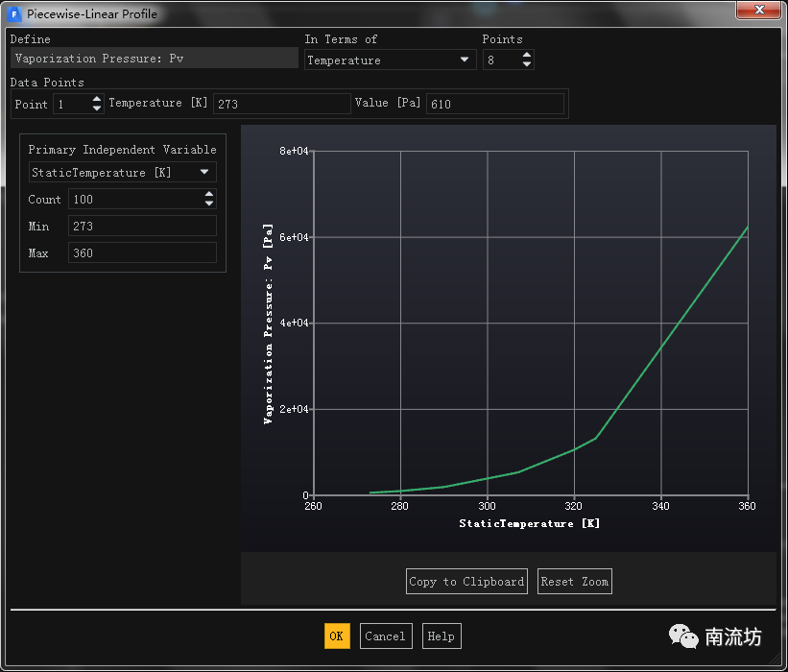788x672 pixels.
Task: Expand the StaticTemperature [K] variable dropdown
Action: tap(122, 173)
